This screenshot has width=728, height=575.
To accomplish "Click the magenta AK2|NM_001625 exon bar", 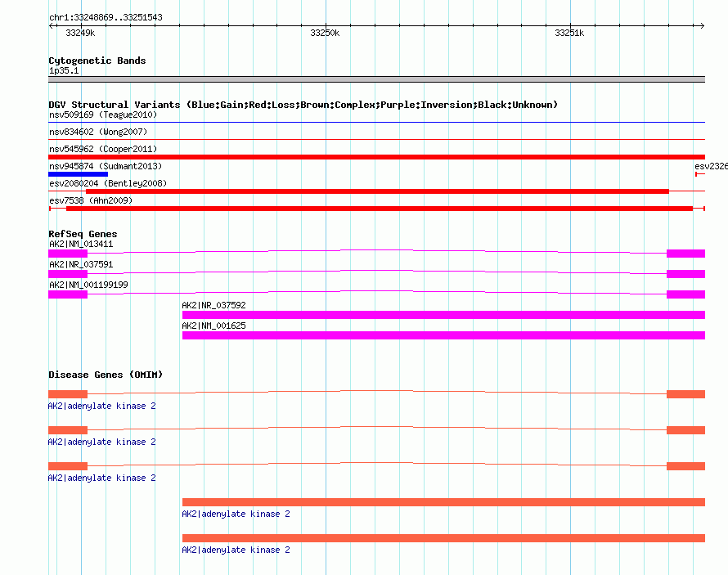I will coord(444,335).
